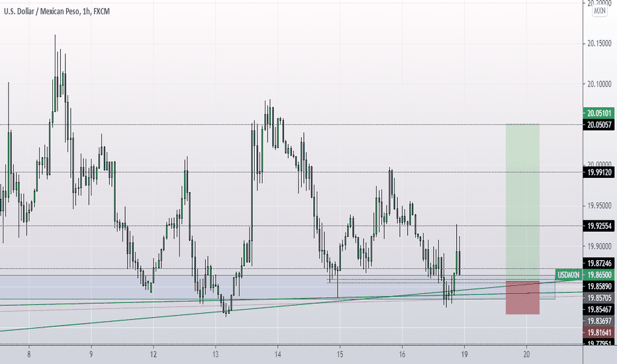The width and height of the screenshot is (617, 364).
Task: Select the 19.87246 price level label
Action: point(598,263)
